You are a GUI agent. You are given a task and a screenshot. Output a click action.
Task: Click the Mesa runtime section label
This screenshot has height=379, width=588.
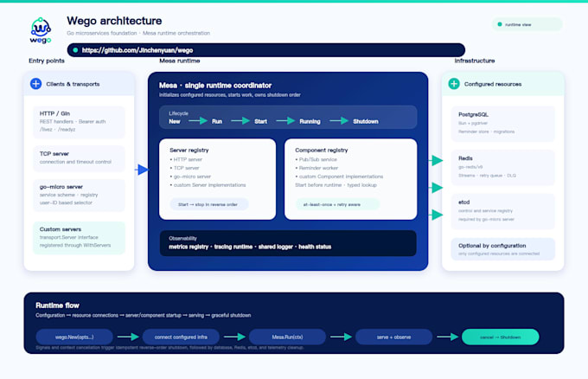pos(180,61)
